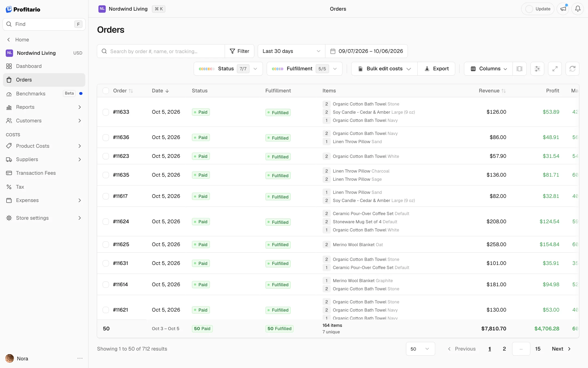The width and height of the screenshot is (588, 368).
Task: Open Transaction Fees page
Action: [x=44, y=173]
